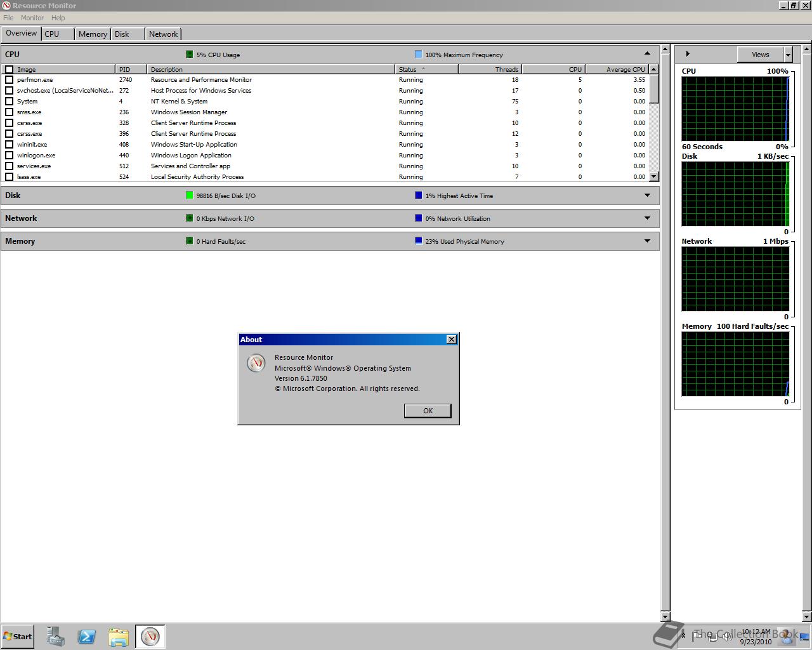Select Resource Monitor taskbar button
The image size is (812, 650).
150,637
